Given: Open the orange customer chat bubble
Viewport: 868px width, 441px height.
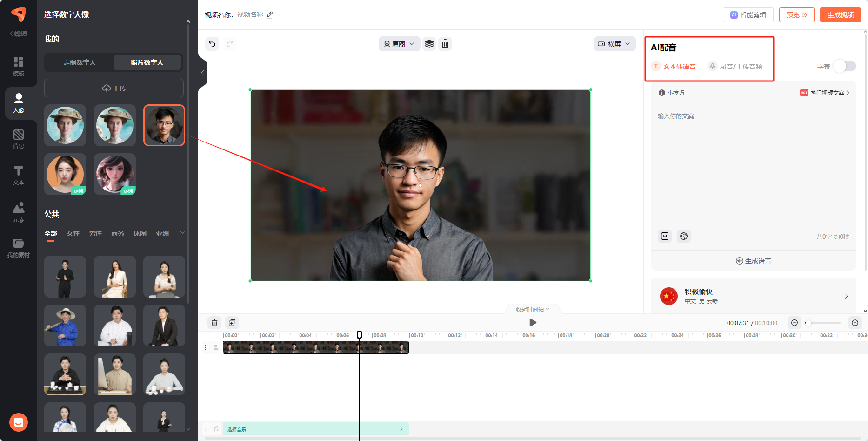Looking at the screenshot, I should (19, 422).
